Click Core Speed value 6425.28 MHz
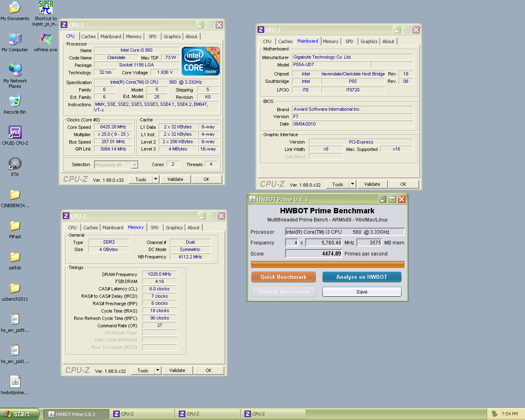This screenshot has height=420, width=525. point(113,127)
